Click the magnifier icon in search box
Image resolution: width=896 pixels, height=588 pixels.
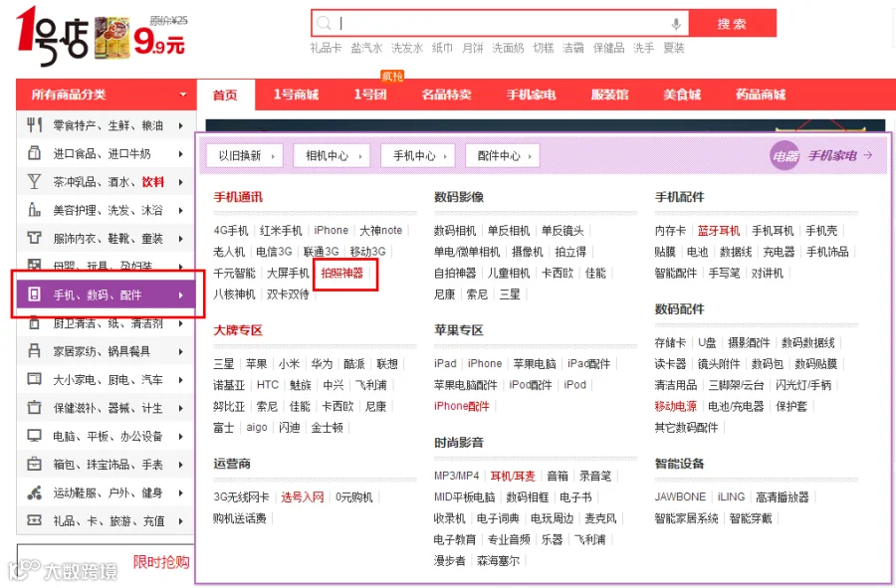pyautogui.click(x=324, y=24)
